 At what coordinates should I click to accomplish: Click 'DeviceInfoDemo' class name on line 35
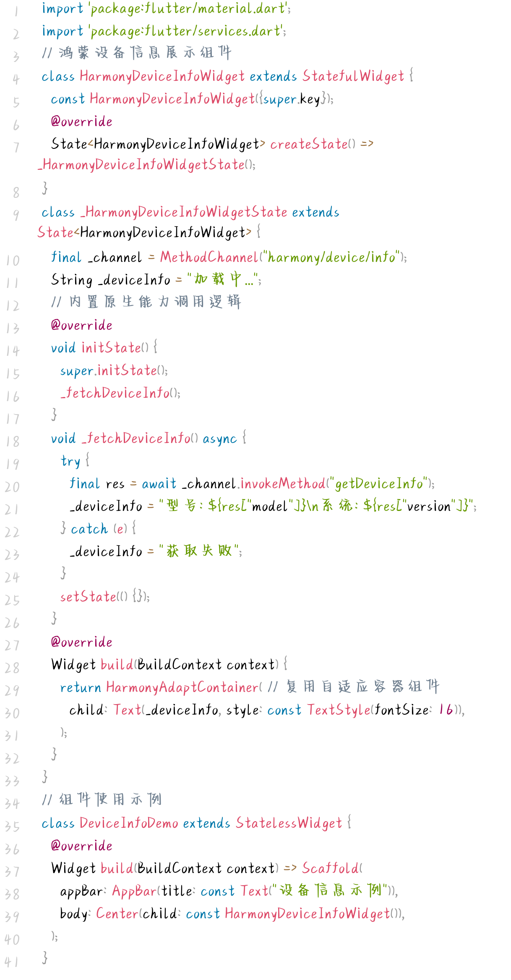(129, 824)
